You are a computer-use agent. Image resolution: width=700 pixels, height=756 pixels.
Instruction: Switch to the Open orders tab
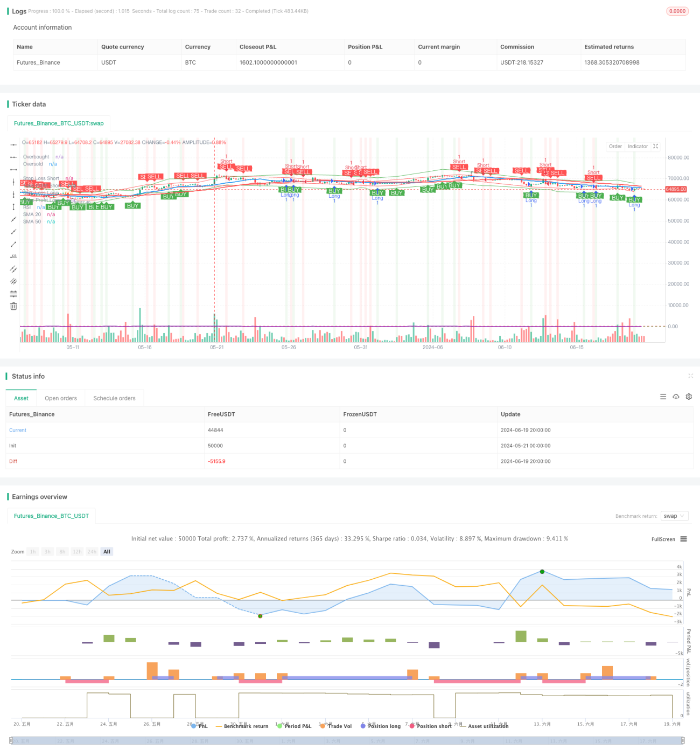point(61,398)
